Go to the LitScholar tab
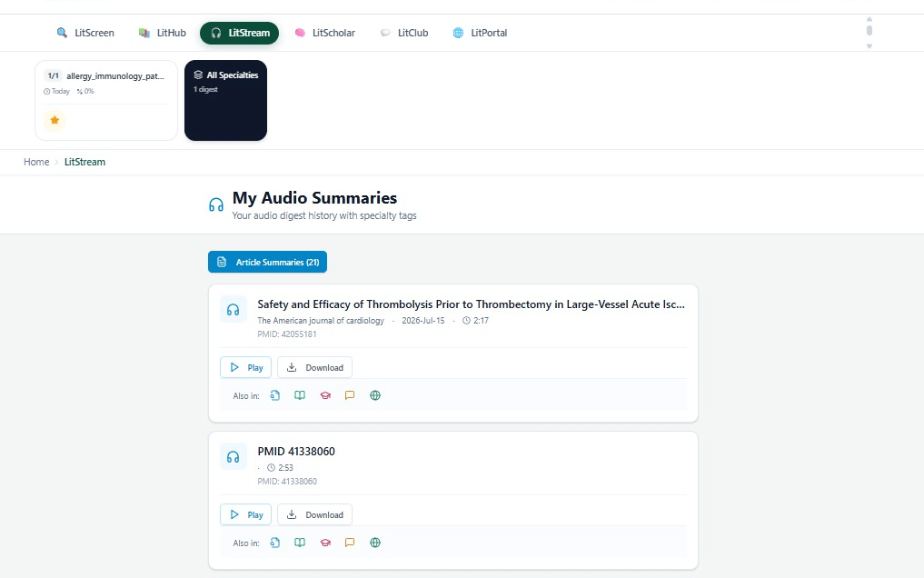 point(325,33)
